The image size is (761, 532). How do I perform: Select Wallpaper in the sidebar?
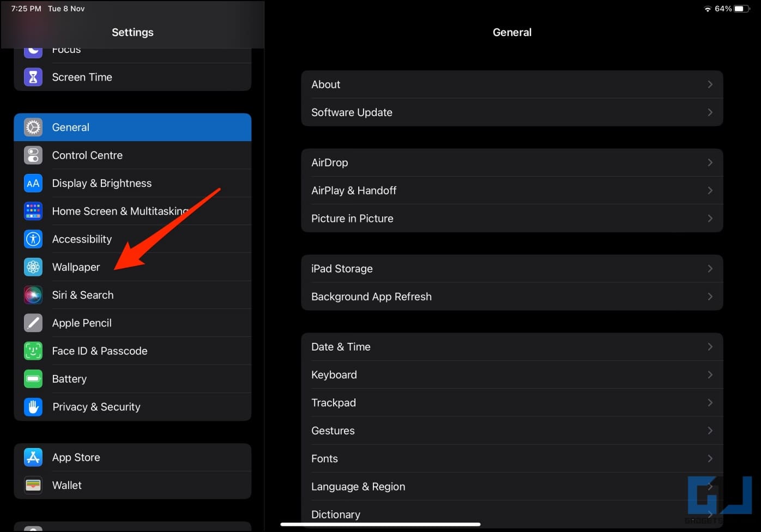click(x=132, y=267)
